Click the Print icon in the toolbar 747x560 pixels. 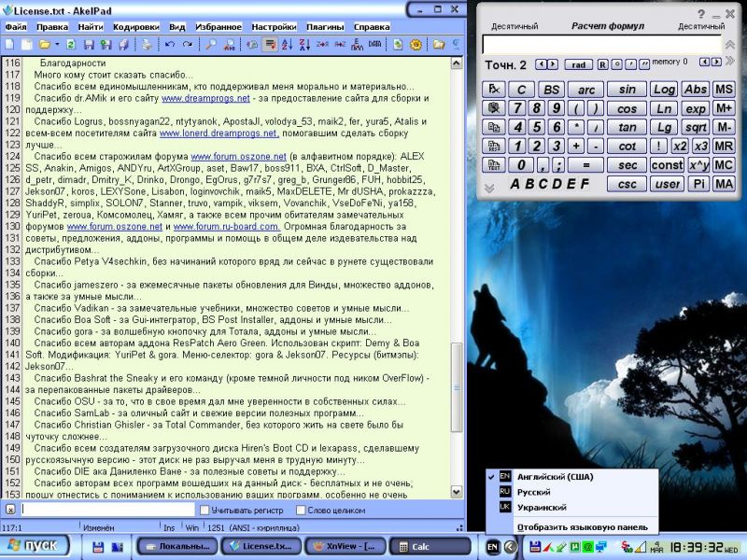(147, 44)
